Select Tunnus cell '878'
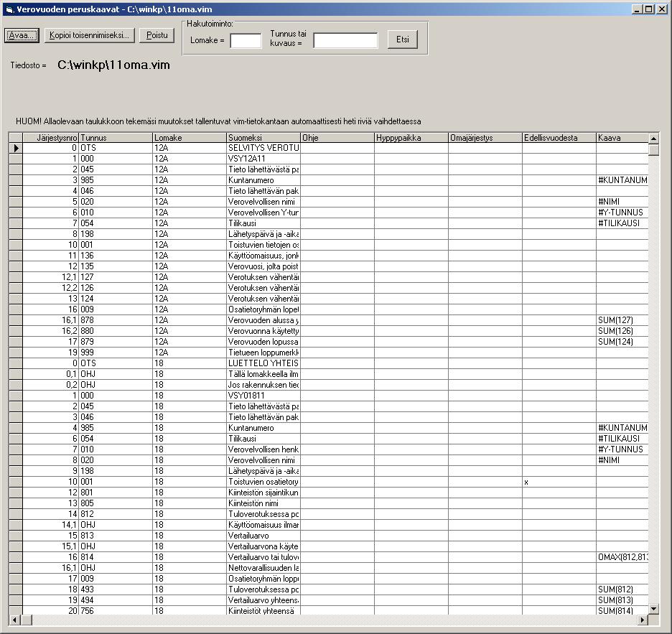Image resolution: width=672 pixels, height=634 pixels. tap(116, 320)
